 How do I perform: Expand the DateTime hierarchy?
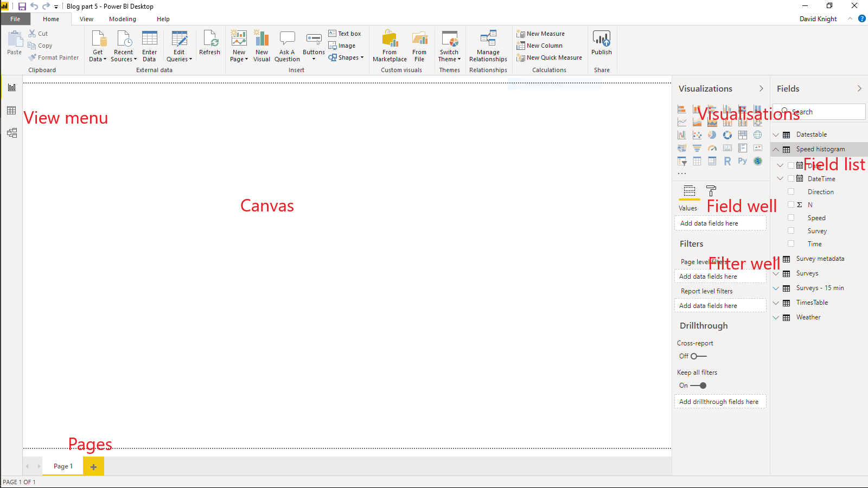click(x=780, y=178)
